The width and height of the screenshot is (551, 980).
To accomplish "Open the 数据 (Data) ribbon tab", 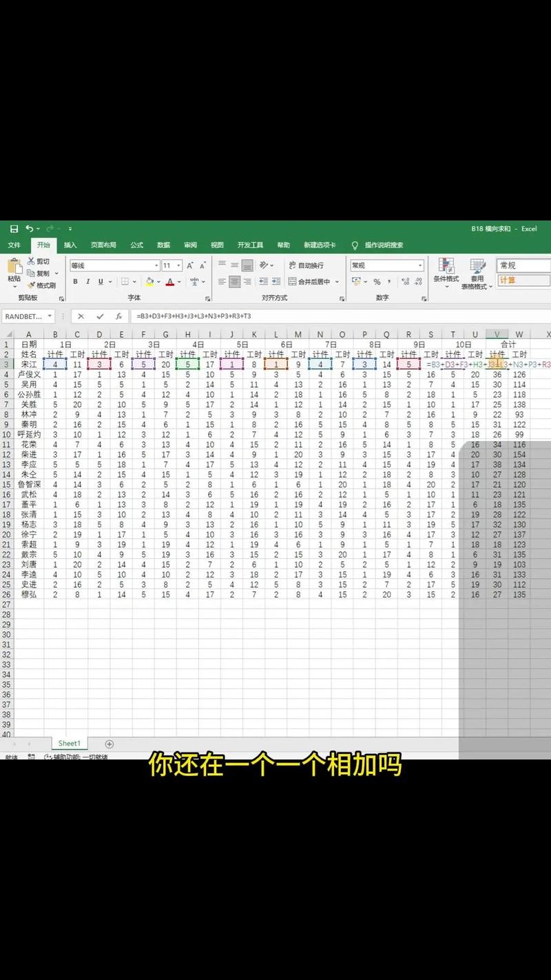I will point(163,245).
